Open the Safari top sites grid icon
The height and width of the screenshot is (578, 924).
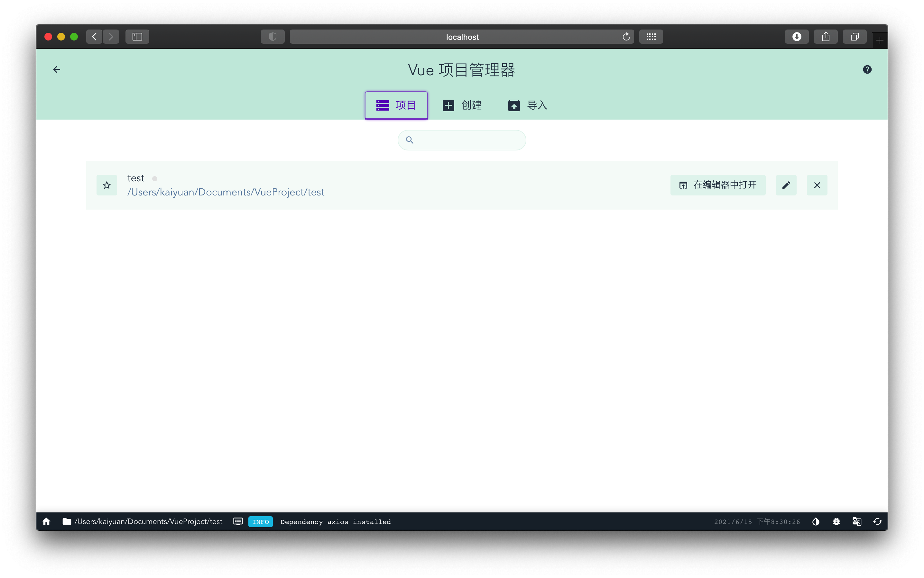point(651,37)
